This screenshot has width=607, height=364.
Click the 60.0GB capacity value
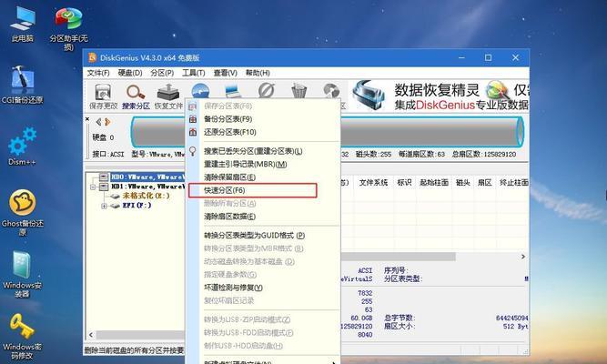pos(362,318)
